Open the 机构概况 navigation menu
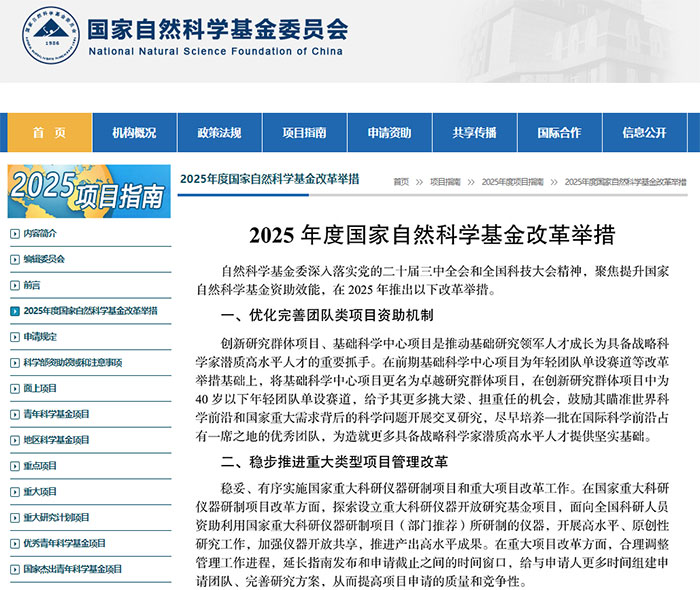This screenshot has width=700, height=590. pyautogui.click(x=134, y=133)
